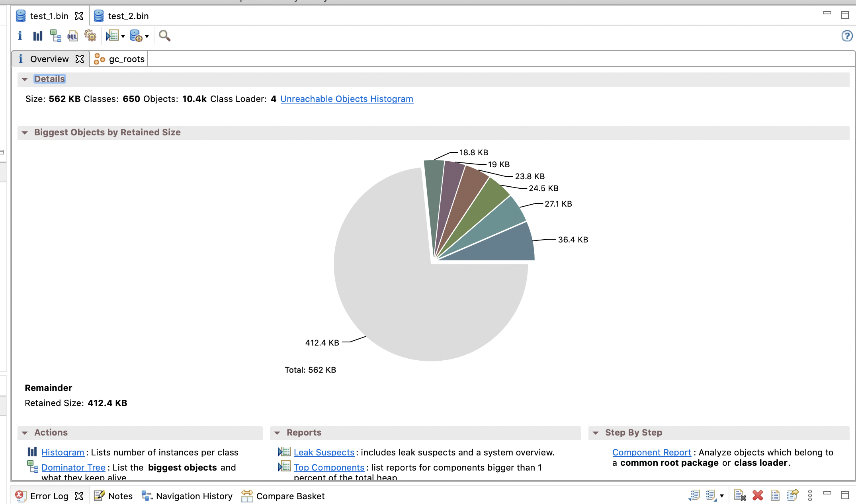This screenshot has width=856, height=504.
Task: Click the Clear Log Viewer icon
Action: point(740,495)
